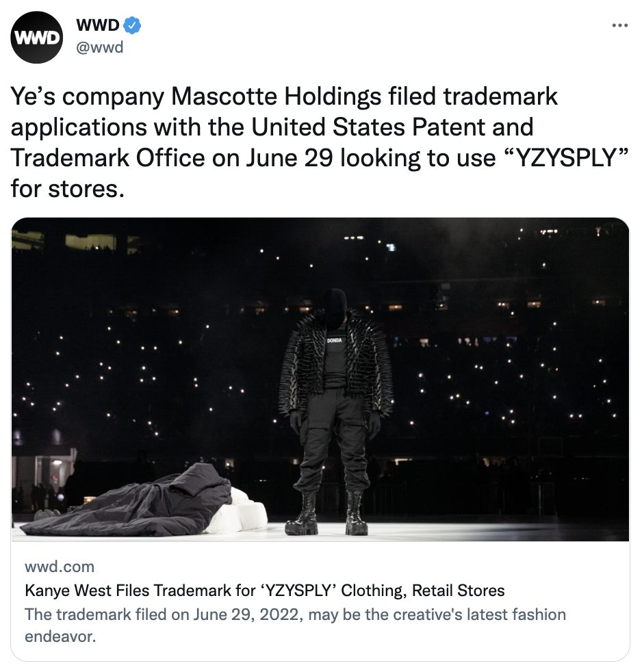Open the article preview photo
The height and width of the screenshot is (672, 642).
pyautogui.click(x=320, y=379)
